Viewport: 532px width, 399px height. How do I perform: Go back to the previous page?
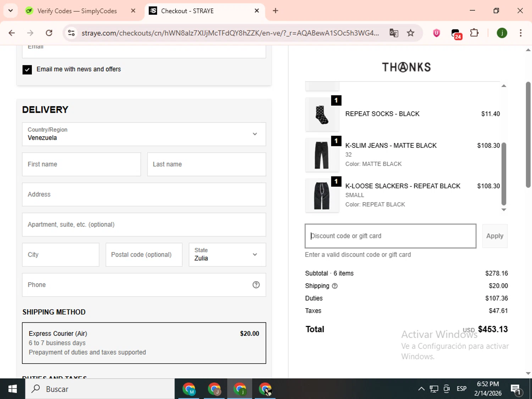(12, 33)
